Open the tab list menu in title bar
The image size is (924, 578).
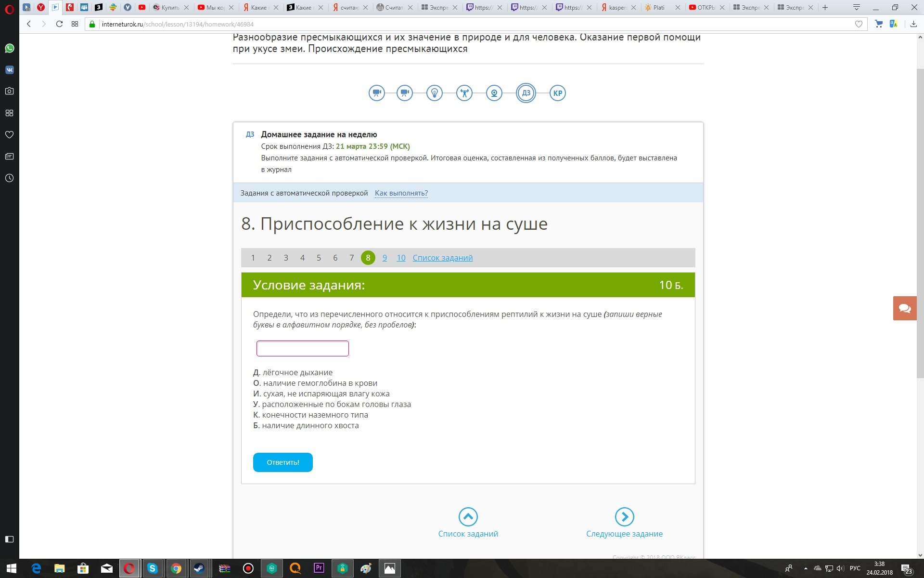pyautogui.click(x=856, y=7)
